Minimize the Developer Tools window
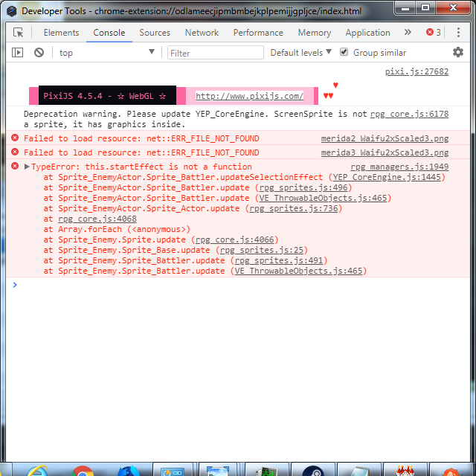 click(405, 7)
